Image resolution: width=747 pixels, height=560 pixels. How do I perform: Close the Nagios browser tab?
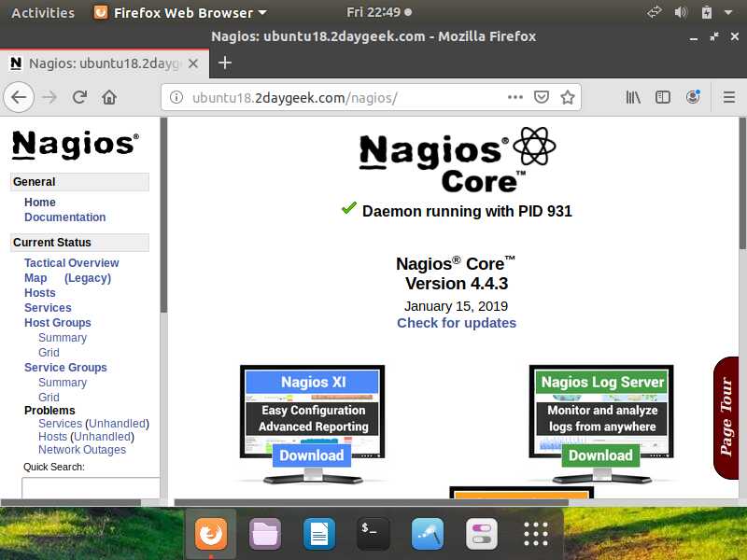[193, 63]
